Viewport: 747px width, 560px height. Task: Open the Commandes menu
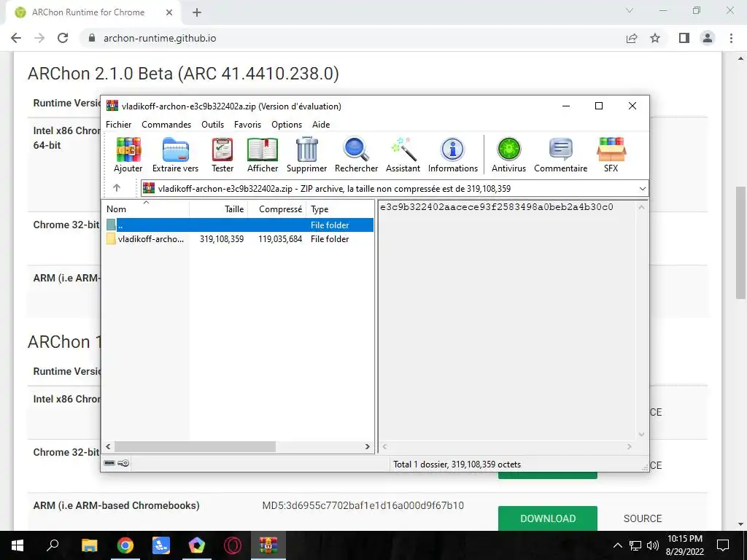pos(166,124)
